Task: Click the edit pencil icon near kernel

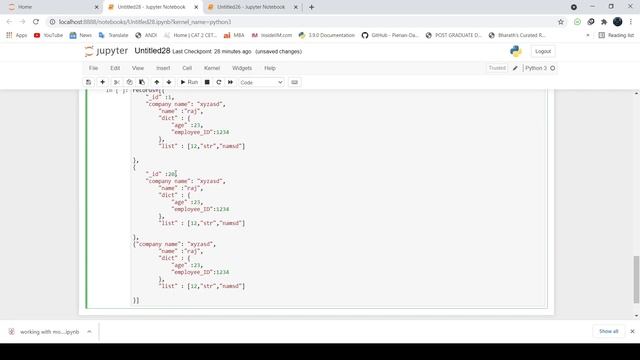Action: tap(515, 68)
